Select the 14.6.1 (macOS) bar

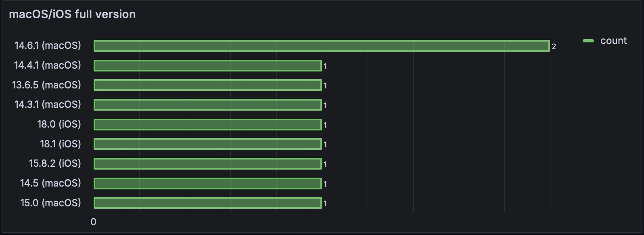click(322, 46)
